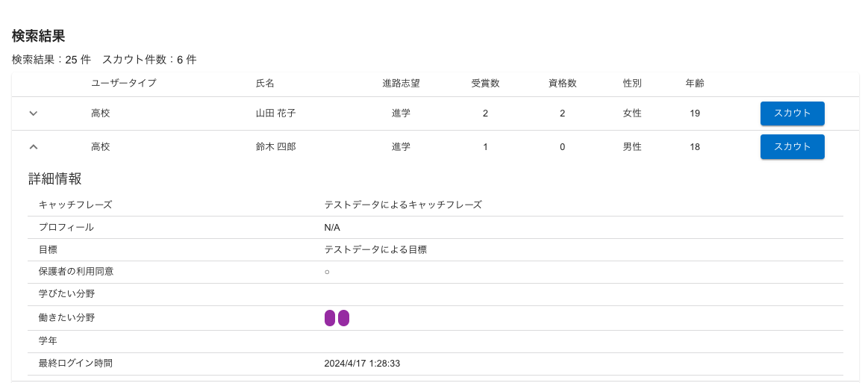Select the name 山田 花子

coord(275,113)
